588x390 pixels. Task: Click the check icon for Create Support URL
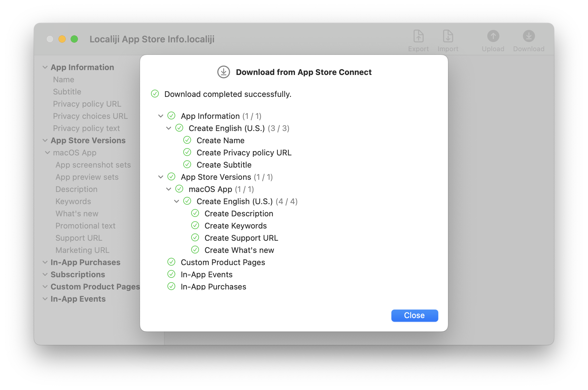pos(195,238)
